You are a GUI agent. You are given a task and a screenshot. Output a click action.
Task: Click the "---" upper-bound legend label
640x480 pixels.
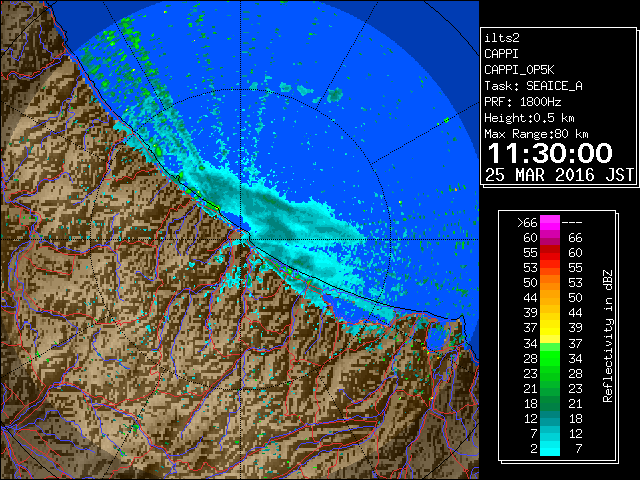[572, 223]
